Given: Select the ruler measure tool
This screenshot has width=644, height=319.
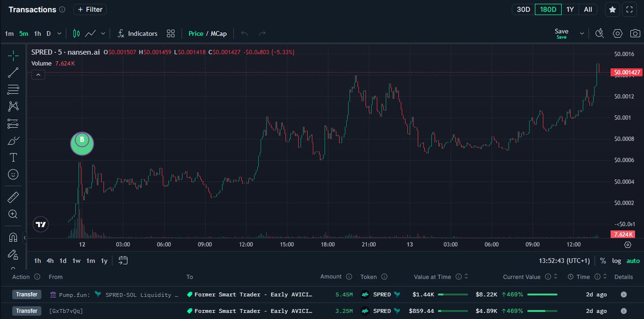Looking at the screenshot, I should coord(13,197).
